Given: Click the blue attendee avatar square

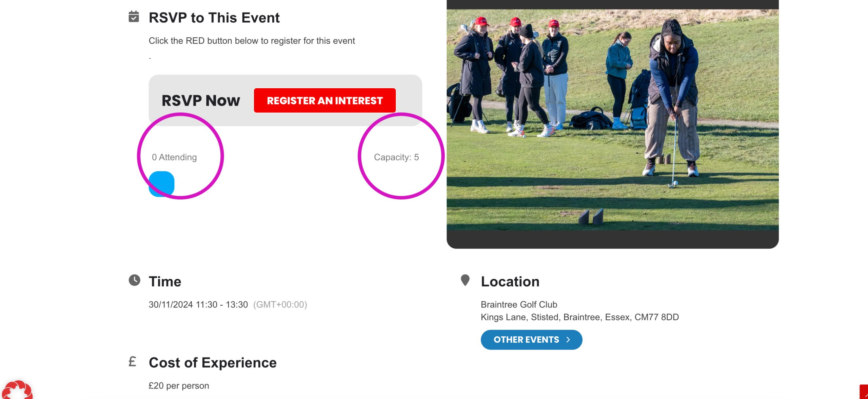Looking at the screenshot, I should 161,184.
